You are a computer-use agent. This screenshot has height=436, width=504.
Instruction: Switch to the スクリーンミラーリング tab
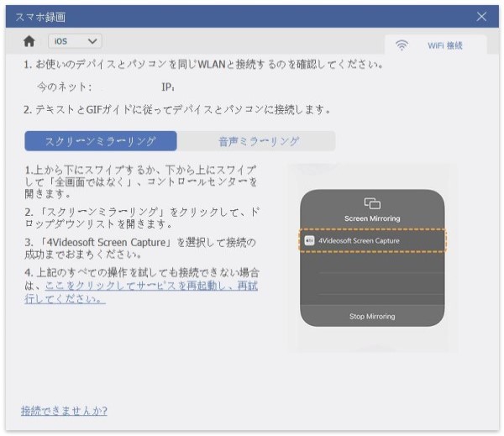101,140
